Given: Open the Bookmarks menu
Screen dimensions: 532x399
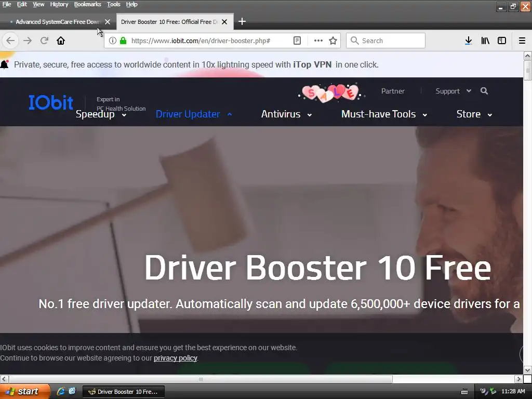Looking at the screenshot, I should 87,4.
